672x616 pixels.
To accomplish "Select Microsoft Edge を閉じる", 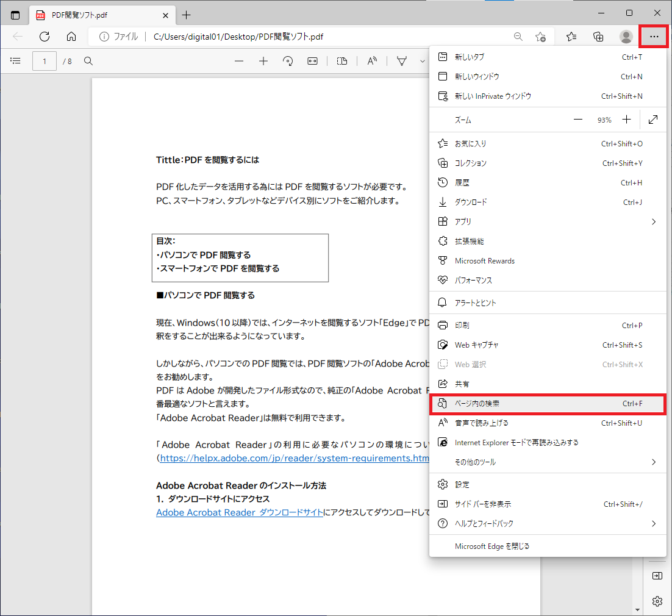I will 548,546.
